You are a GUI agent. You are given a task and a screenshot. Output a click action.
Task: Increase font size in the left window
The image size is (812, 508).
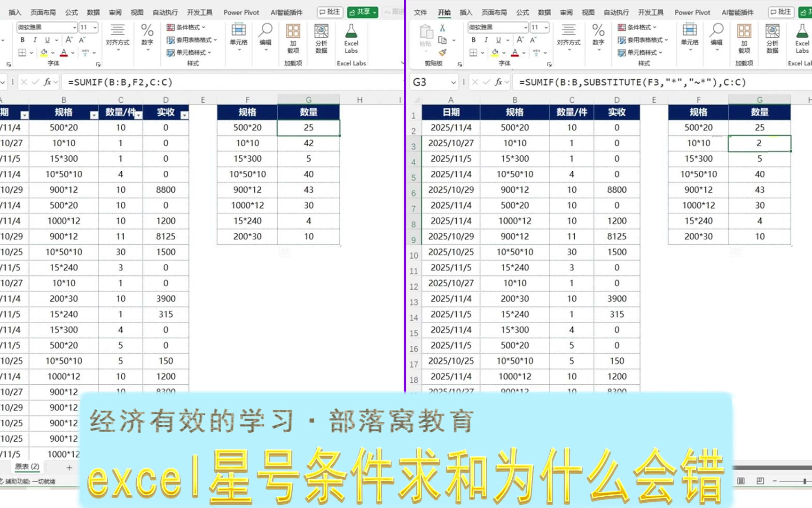point(69,40)
